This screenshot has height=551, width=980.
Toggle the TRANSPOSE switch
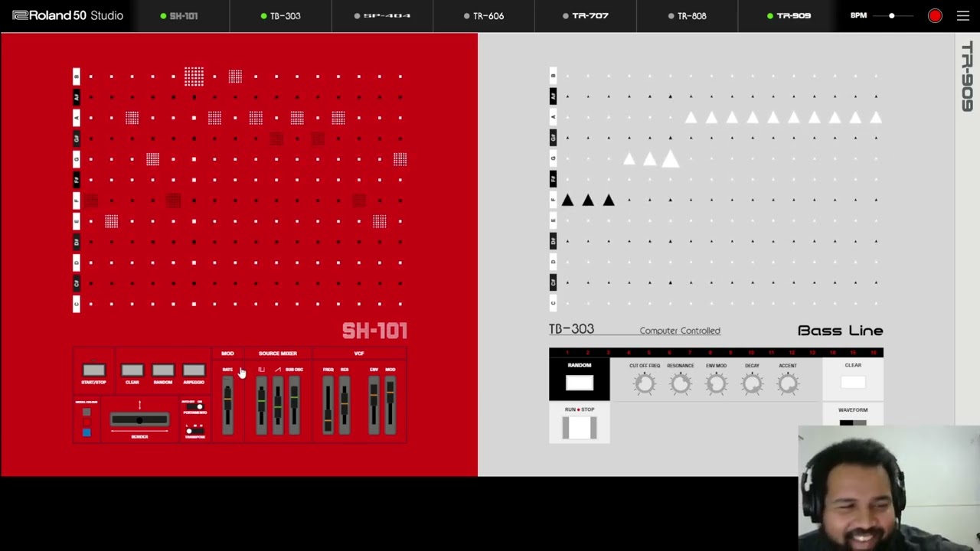(194, 431)
